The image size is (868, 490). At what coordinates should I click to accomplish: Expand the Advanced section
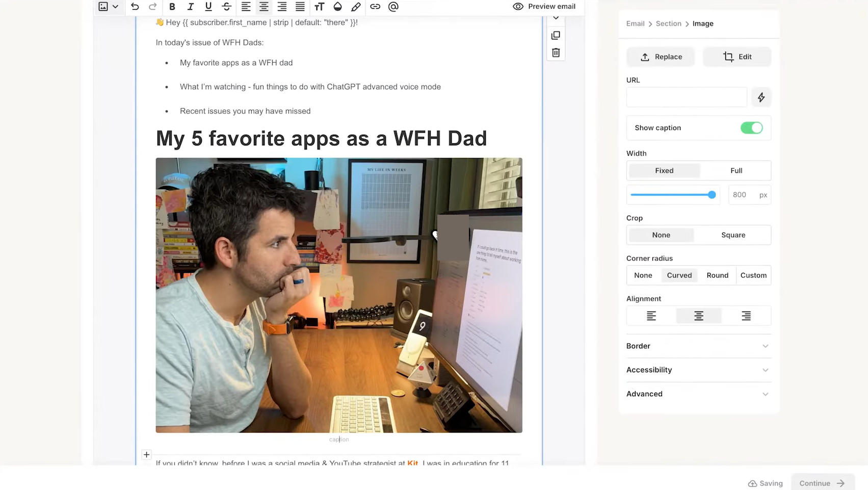point(698,394)
